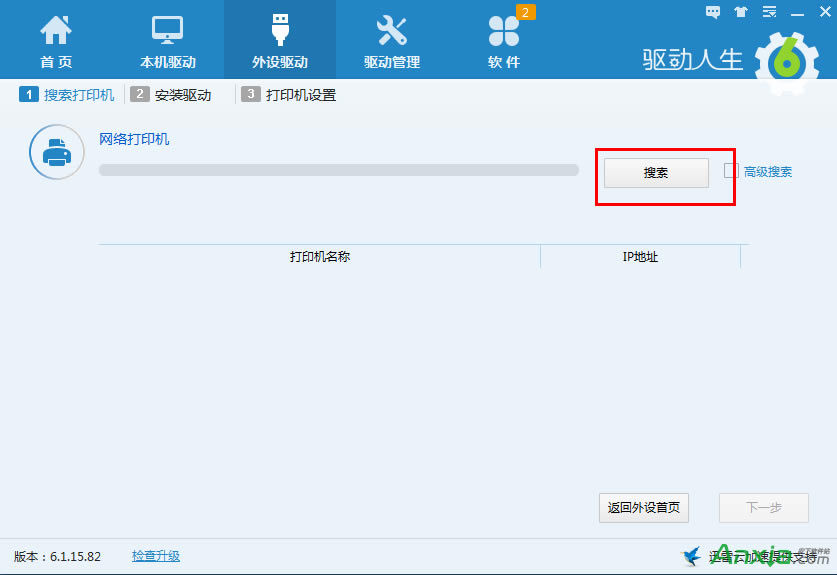This screenshot has height=575, width=837.
Task: Click the software badge number 2
Action: click(525, 12)
